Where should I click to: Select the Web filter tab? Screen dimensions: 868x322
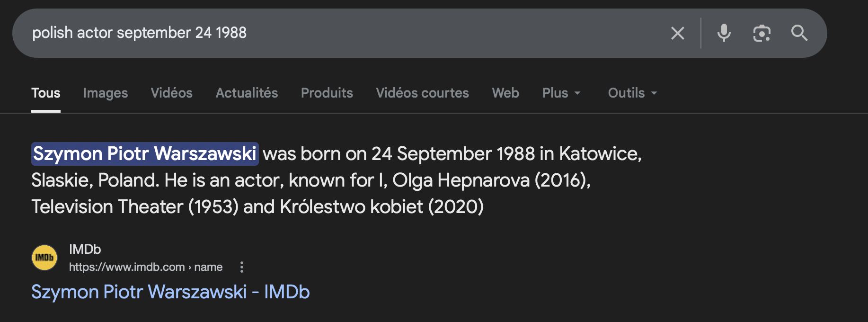[505, 93]
